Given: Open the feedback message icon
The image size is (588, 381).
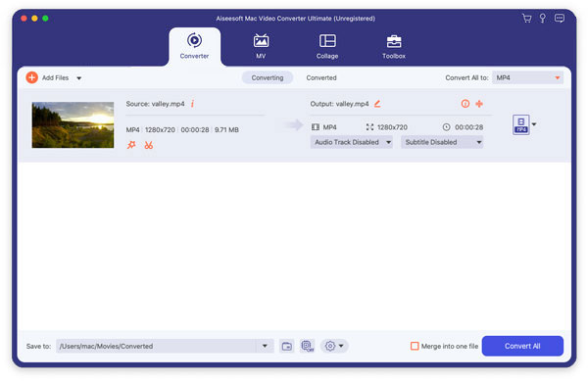Looking at the screenshot, I should 560,18.
